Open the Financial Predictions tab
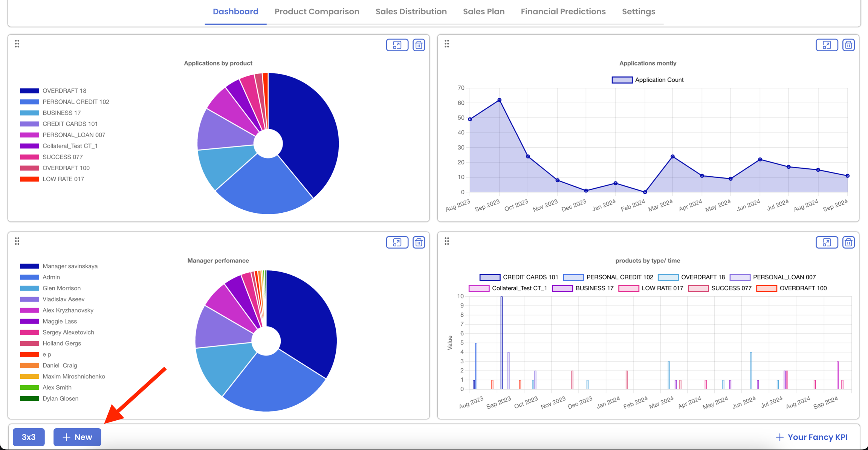The width and height of the screenshot is (868, 450). pyautogui.click(x=563, y=12)
